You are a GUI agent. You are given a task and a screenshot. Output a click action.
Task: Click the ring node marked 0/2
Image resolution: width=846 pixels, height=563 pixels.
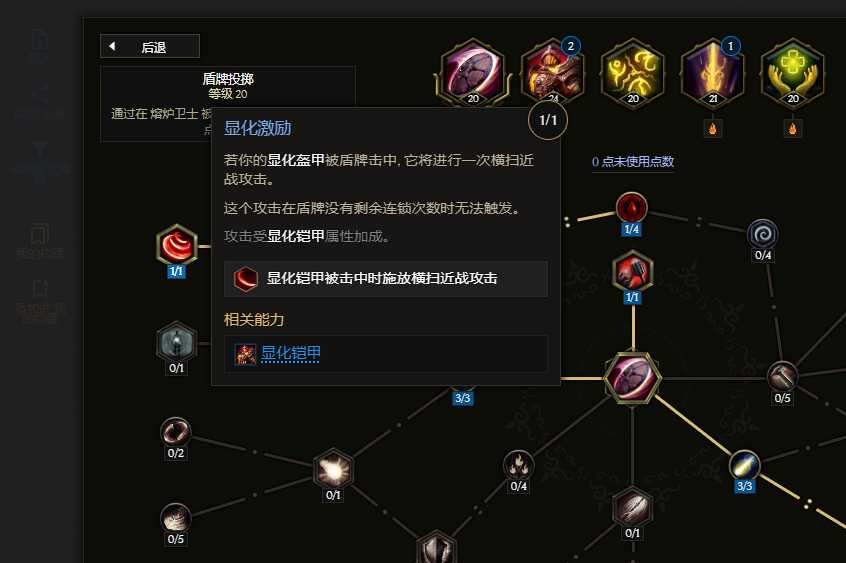point(176,432)
